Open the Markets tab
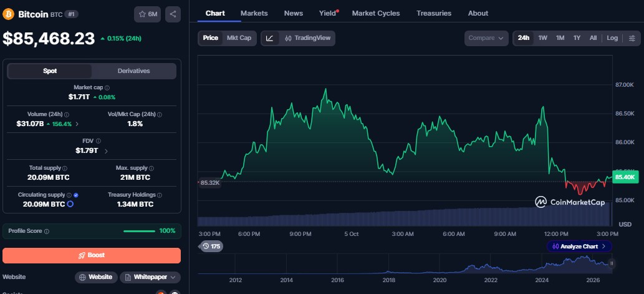Screen dimensions: 644x294 254,13
